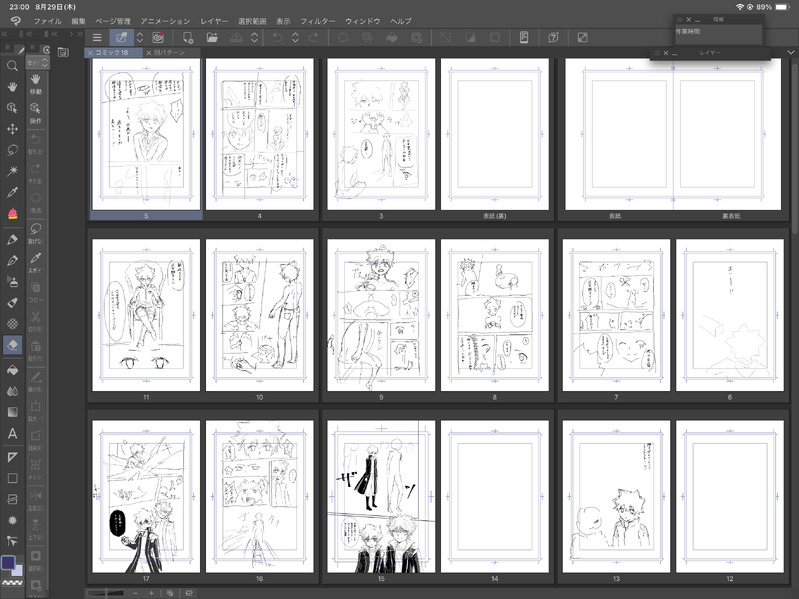Click the スポイ quick access button

point(36,262)
